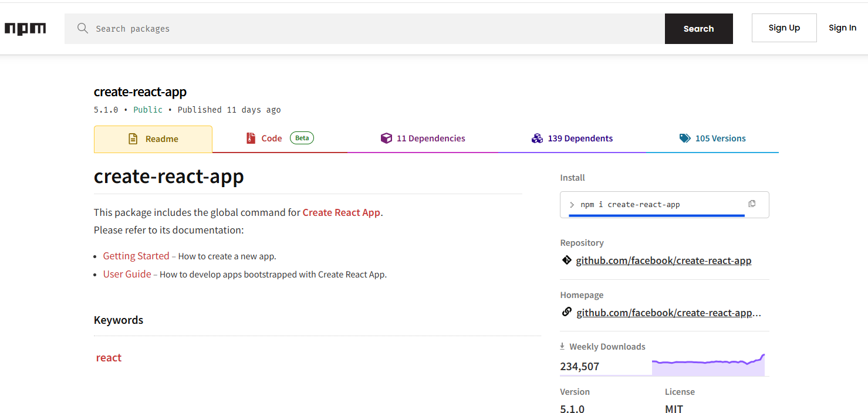Click the homepage chain-link icon
Image resolution: width=868 pixels, height=413 pixels.
566,312
